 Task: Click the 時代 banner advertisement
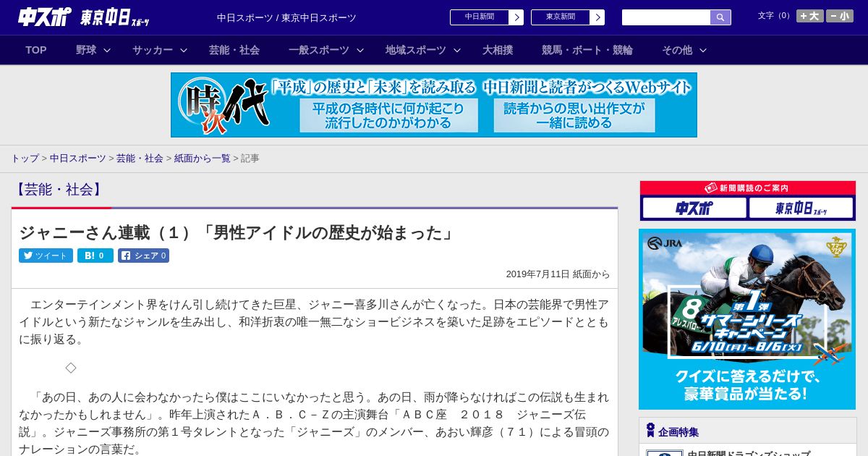434,105
